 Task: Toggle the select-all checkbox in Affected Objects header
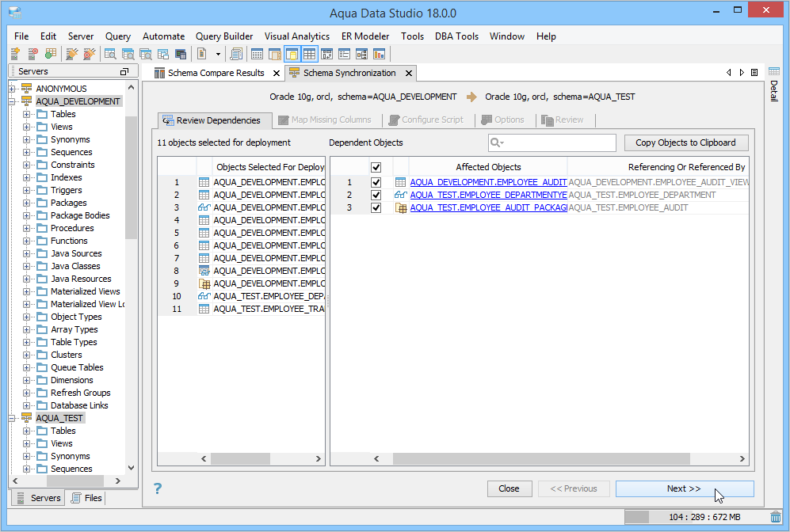[376, 167]
